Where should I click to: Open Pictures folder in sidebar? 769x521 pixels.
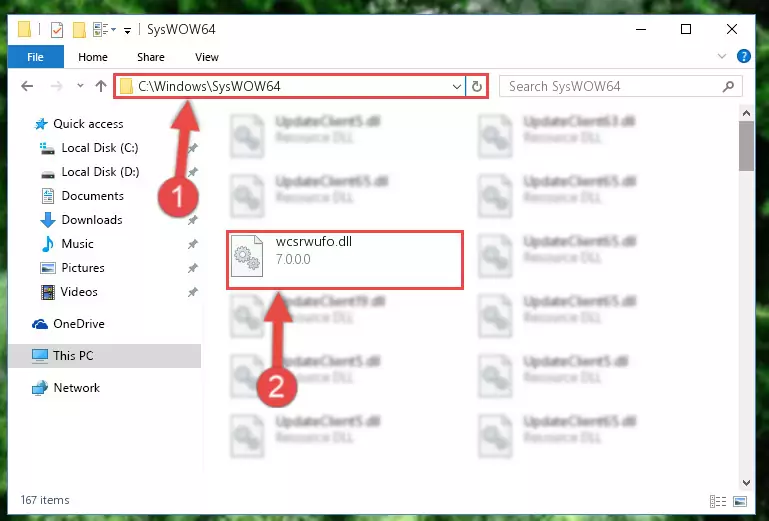[83, 268]
